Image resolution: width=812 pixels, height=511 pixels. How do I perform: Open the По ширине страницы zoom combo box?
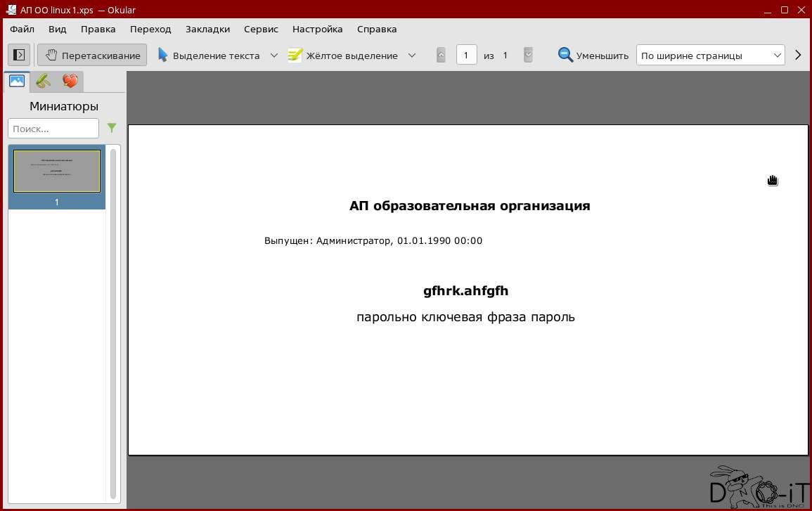tap(710, 56)
